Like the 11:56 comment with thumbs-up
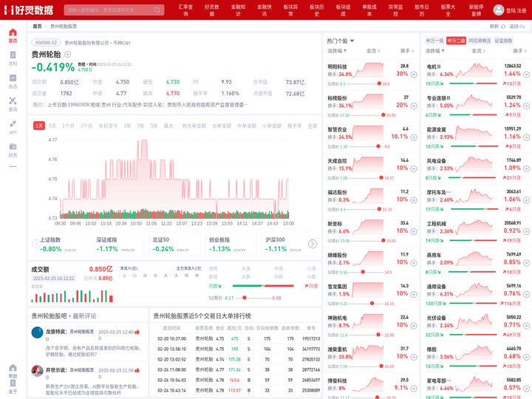This screenshot has height=399, width=532. coord(137,370)
